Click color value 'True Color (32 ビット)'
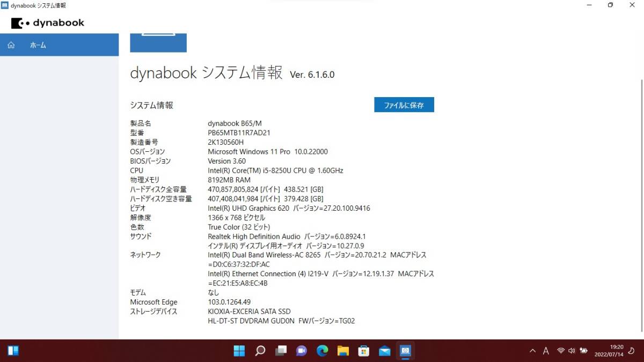This screenshot has height=362, width=644. (x=239, y=227)
